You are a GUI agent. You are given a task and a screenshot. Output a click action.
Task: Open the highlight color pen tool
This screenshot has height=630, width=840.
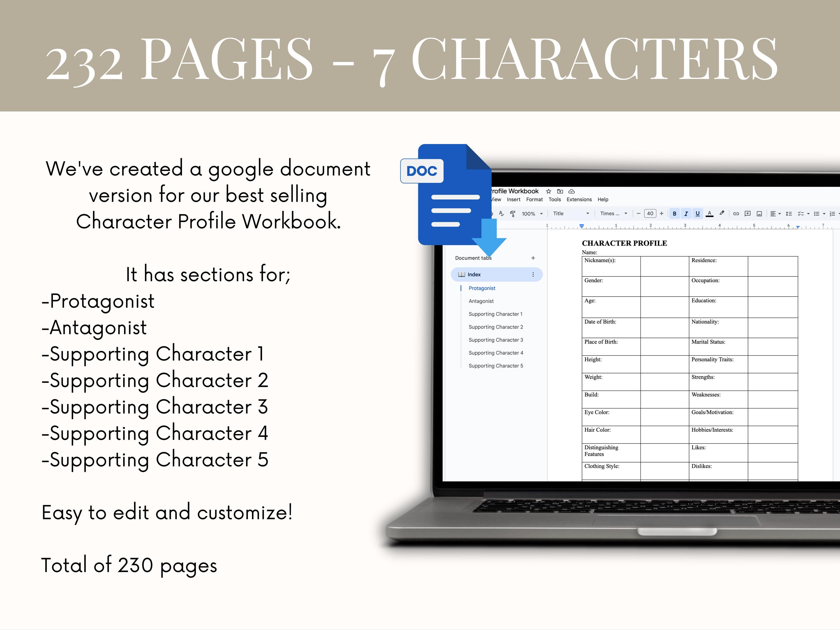coord(722,213)
